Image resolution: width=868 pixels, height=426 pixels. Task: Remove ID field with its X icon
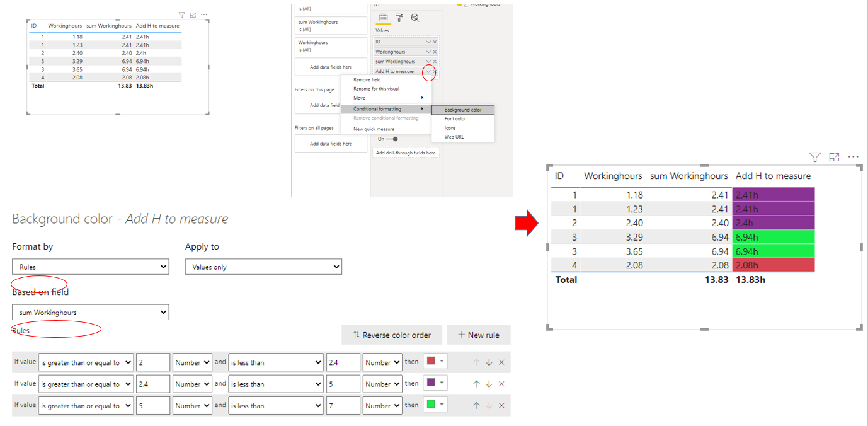pyautogui.click(x=435, y=42)
